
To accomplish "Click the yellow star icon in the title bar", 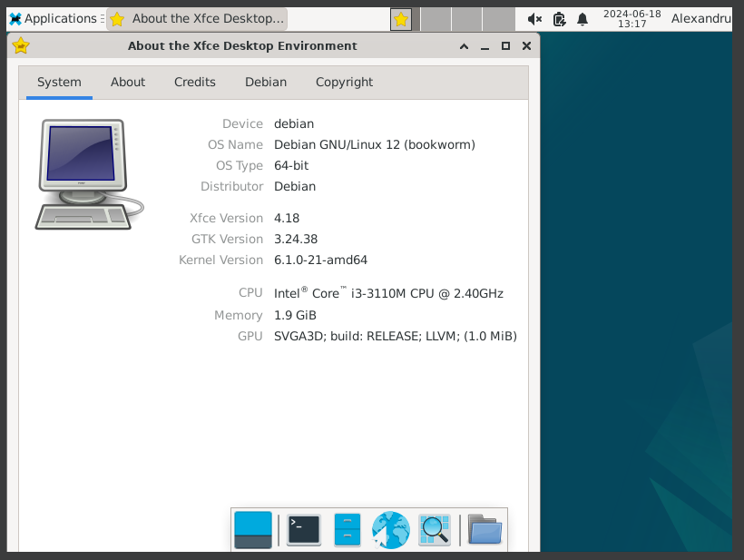I will [x=19, y=45].
